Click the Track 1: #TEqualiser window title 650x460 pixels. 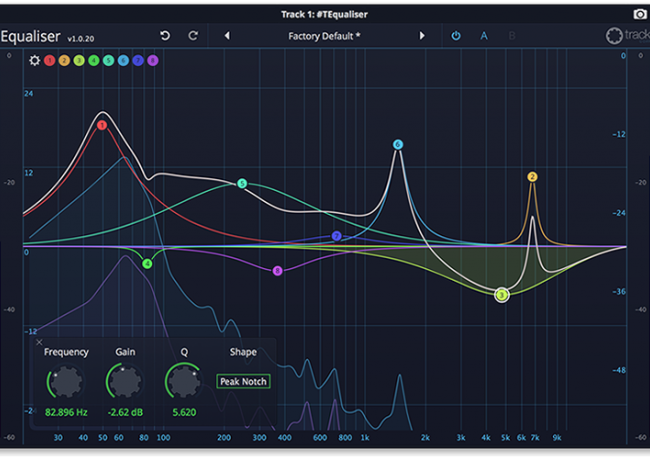click(x=325, y=15)
